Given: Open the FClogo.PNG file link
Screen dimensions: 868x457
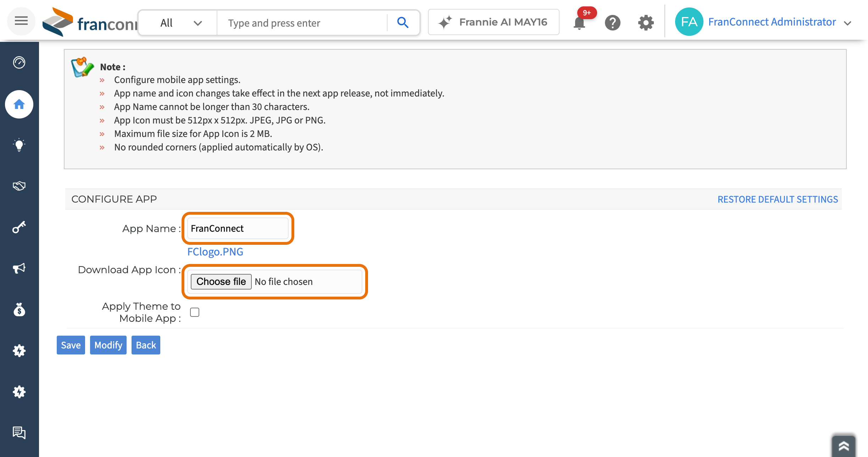Looking at the screenshot, I should tap(215, 252).
